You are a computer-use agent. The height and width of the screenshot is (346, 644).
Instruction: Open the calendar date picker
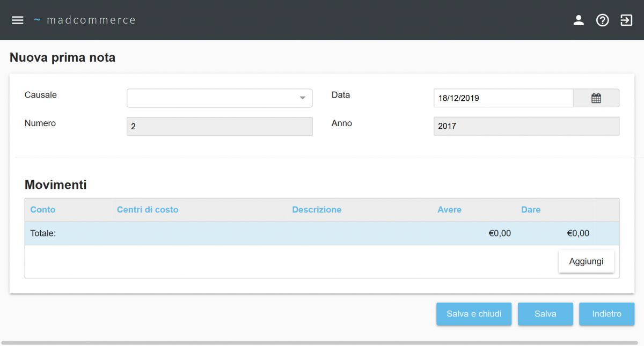pyautogui.click(x=596, y=98)
